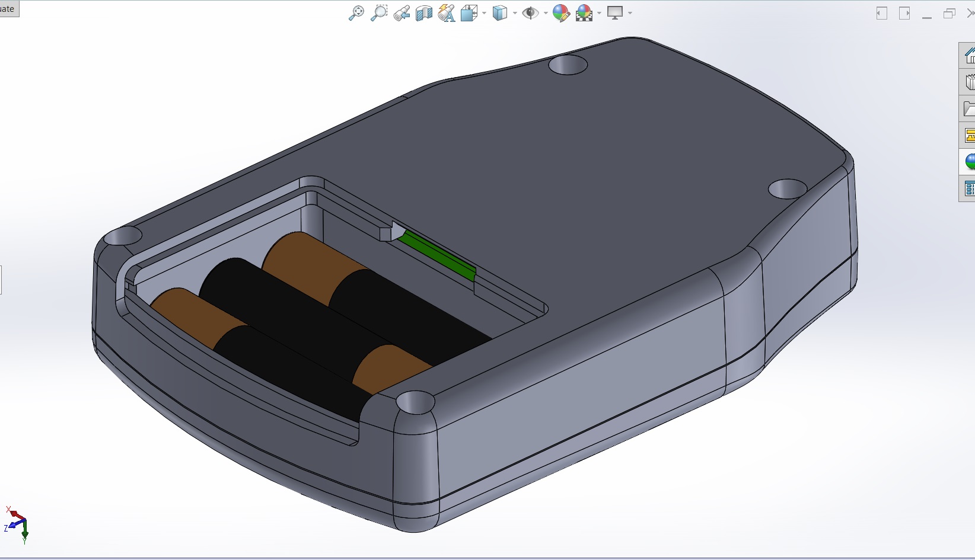Select the green part in the battery compartment
975x560 pixels.
(438, 256)
